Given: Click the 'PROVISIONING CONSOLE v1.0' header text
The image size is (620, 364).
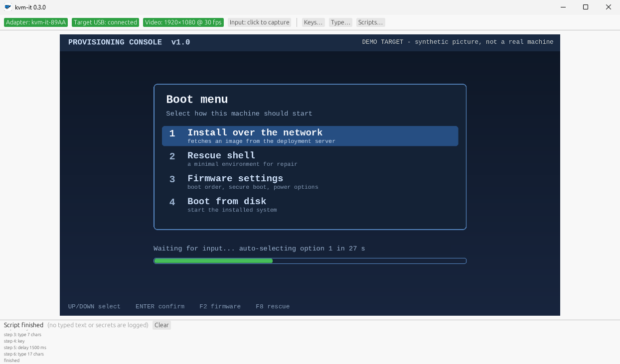Looking at the screenshot, I should coord(129,42).
